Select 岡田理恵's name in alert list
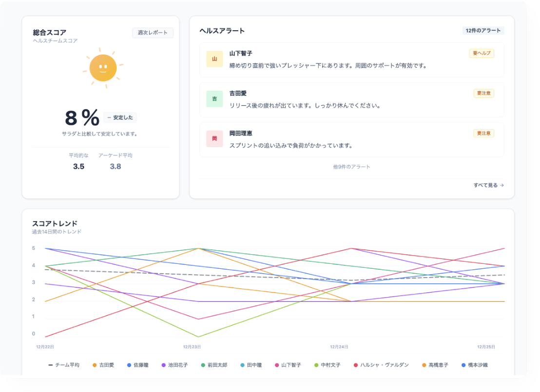 [241, 133]
